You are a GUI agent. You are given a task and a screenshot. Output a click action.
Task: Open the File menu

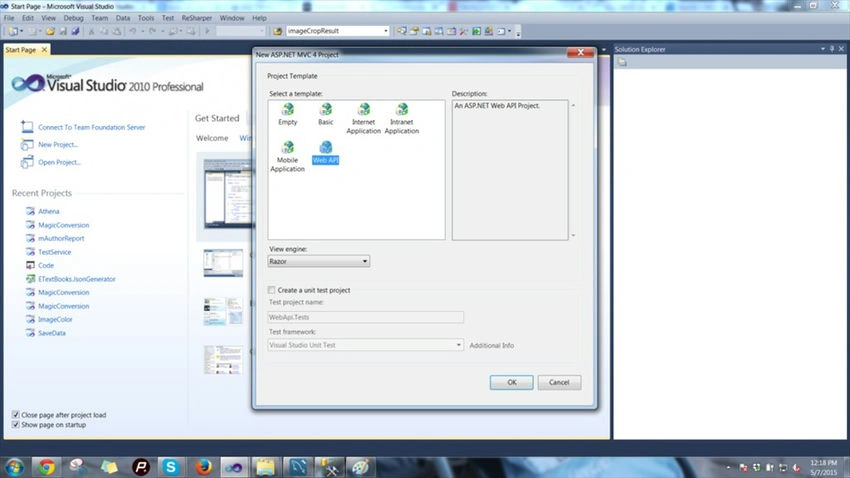(x=9, y=18)
